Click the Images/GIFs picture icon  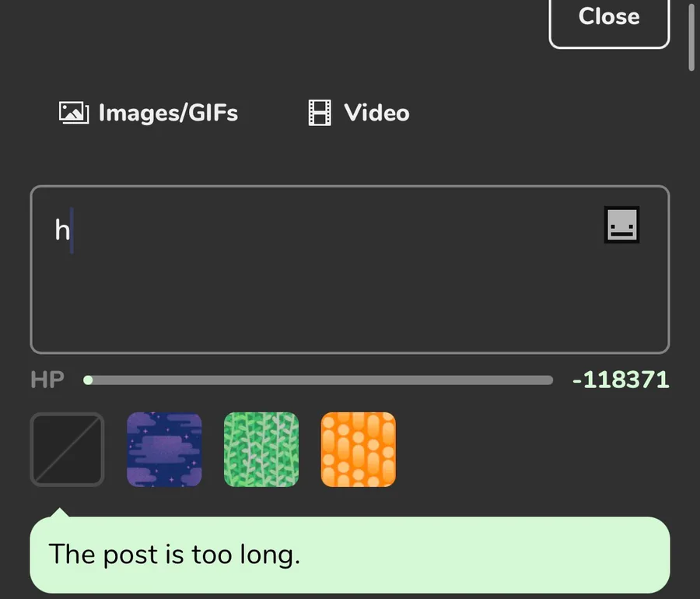(72, 113)
